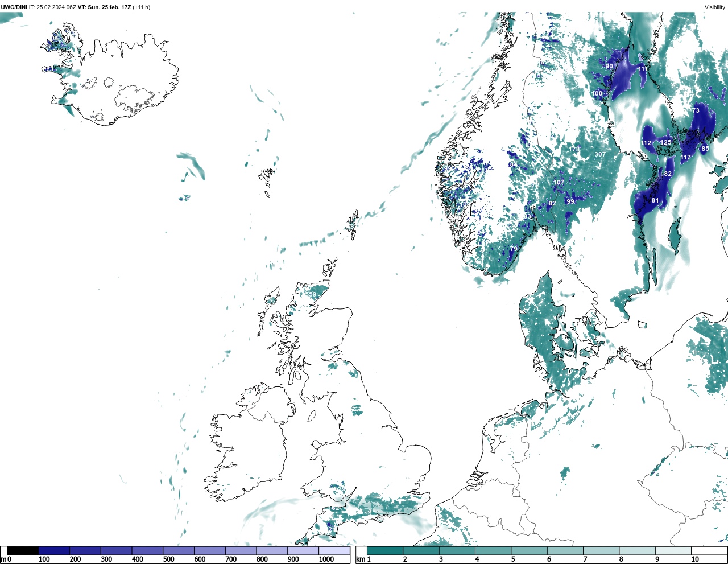Viewport: 728px width, 564px height.
Task: Click the 300–400 m legend swatch
Action: point(116,551)
